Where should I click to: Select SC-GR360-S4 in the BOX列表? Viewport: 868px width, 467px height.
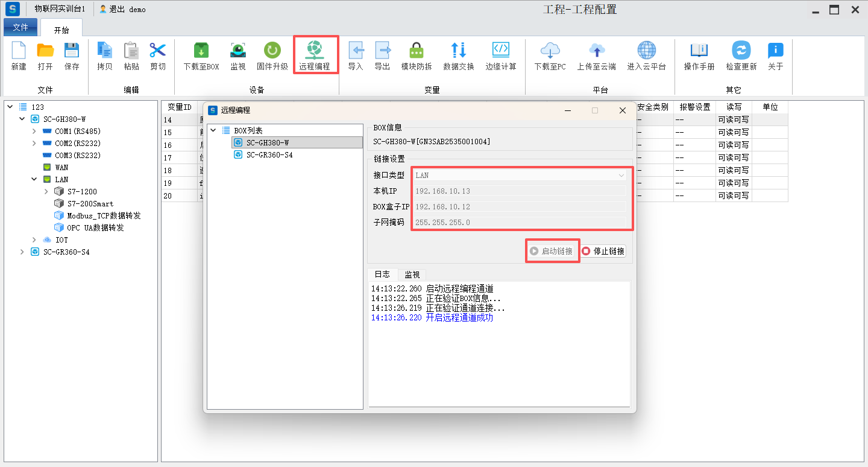coord(271,155)
